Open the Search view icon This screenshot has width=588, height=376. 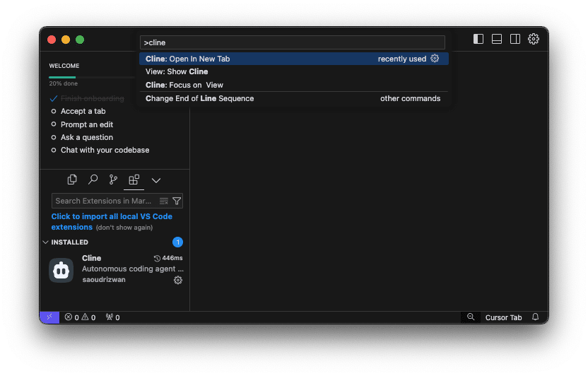[93, 180]
